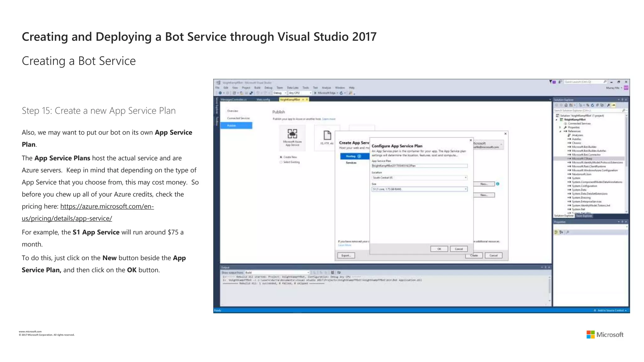The height and width of the screenshot is (362, 644).
Task: Switch to the Web.config tab
Action: click(x=263, y=100)
